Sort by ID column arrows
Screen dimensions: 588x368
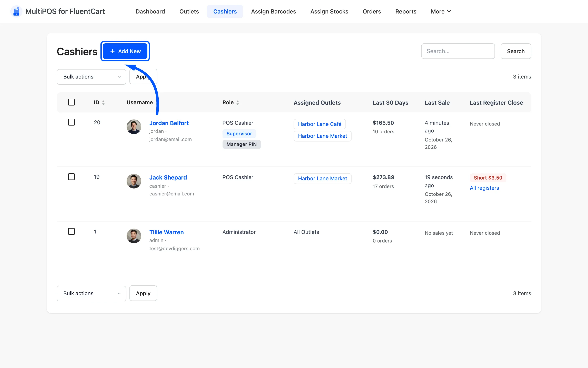coord(103,103)
